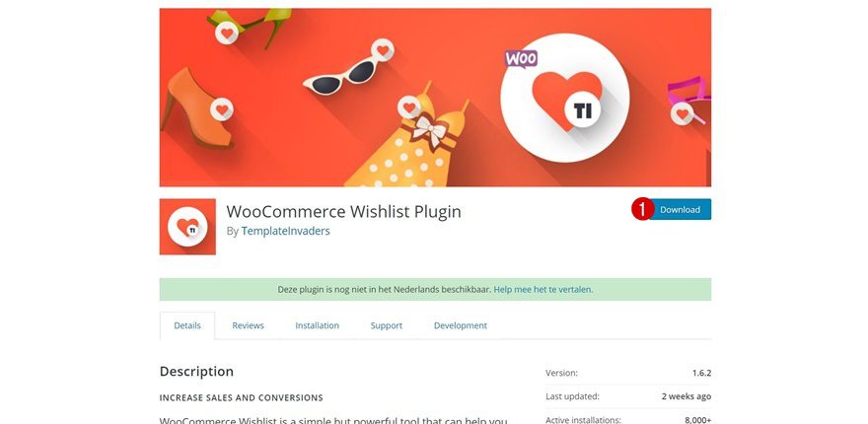Open the Installation tab
This screenshot has width=868, height=424.
tap(318, 325)
